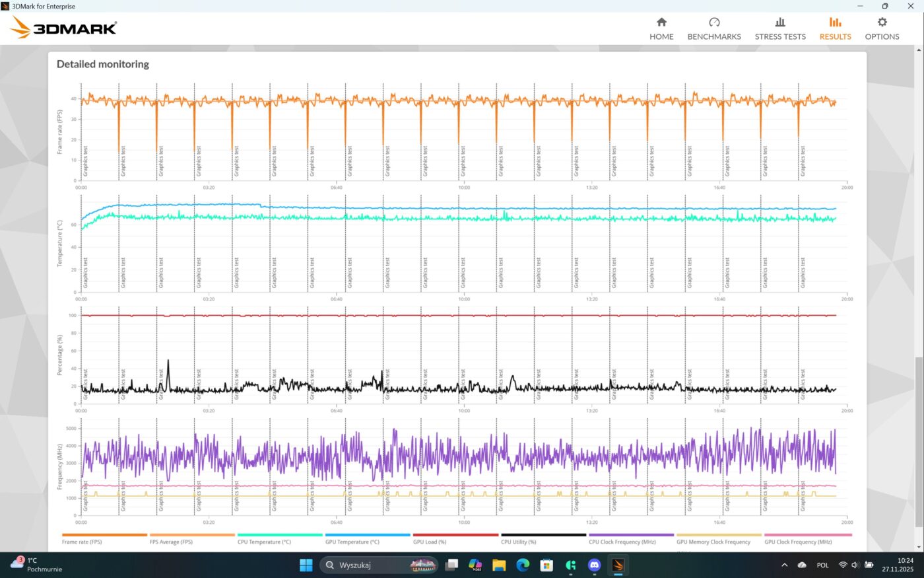Hide GPU Temperature series via legend
Image resolution: width=924 pixels, height=578 pixels.
coord(352,542)
